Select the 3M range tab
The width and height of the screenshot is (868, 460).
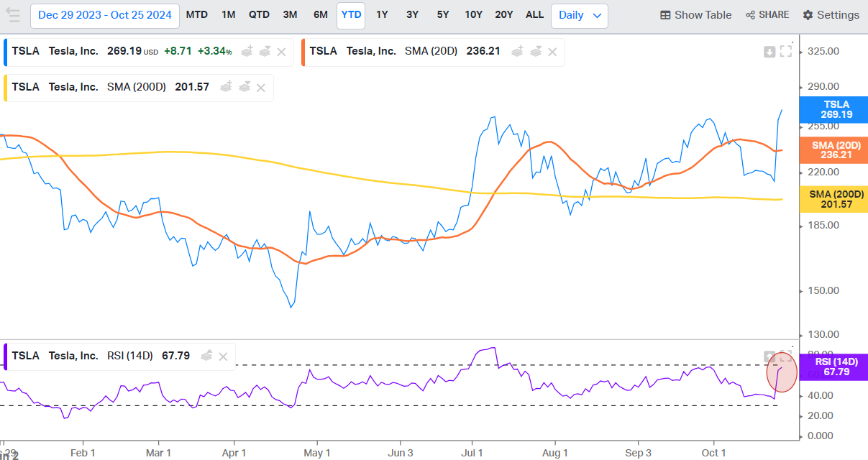pyautogui.click(x=290, y=15)
